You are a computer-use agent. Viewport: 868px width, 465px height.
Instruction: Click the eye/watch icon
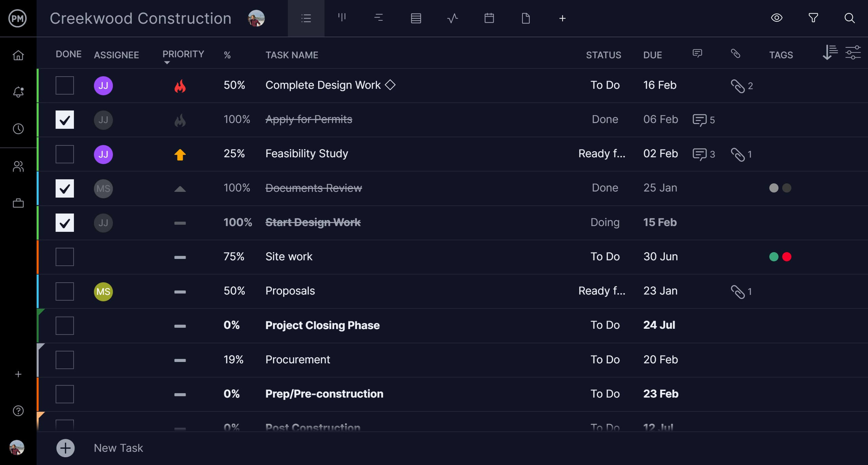(777, 18)
